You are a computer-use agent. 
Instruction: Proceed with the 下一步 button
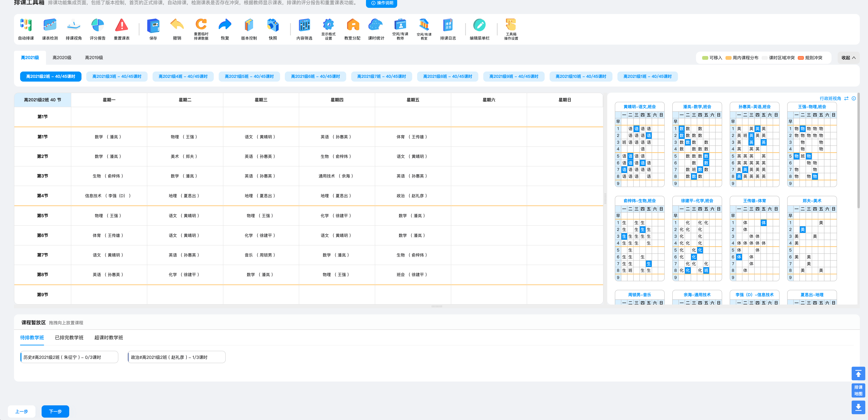55,411
